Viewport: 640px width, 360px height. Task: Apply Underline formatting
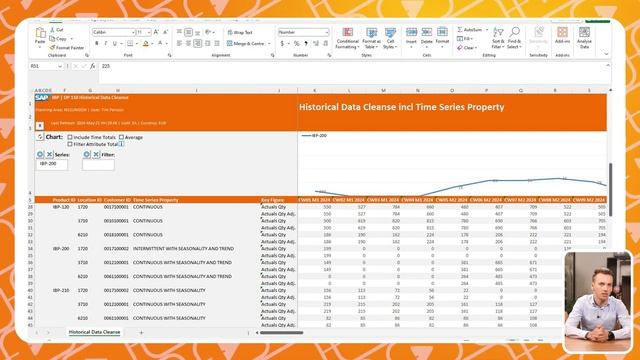[115, 43]
